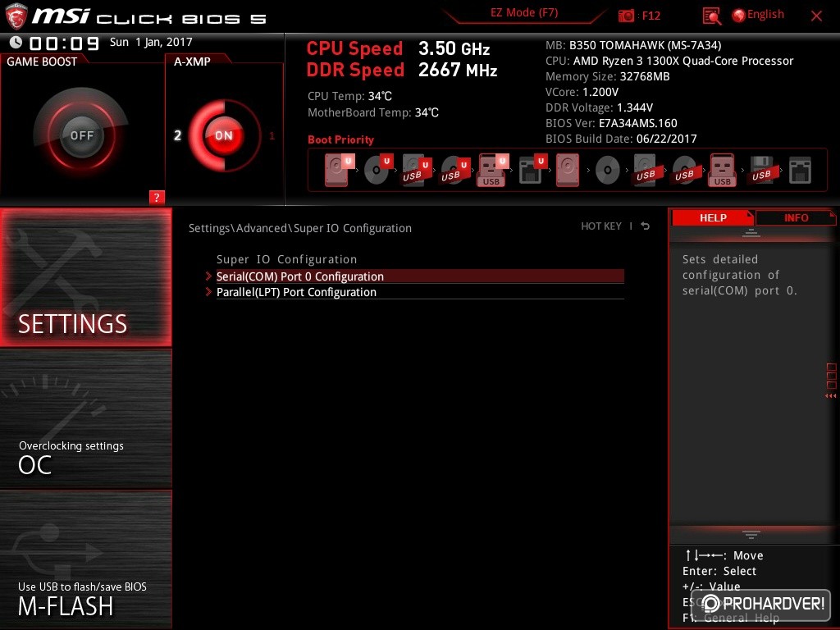Switch to EZ Mode (F7)
Image resolution: width=840 pixels, height=630 pixels.
[x=524, y=13]
